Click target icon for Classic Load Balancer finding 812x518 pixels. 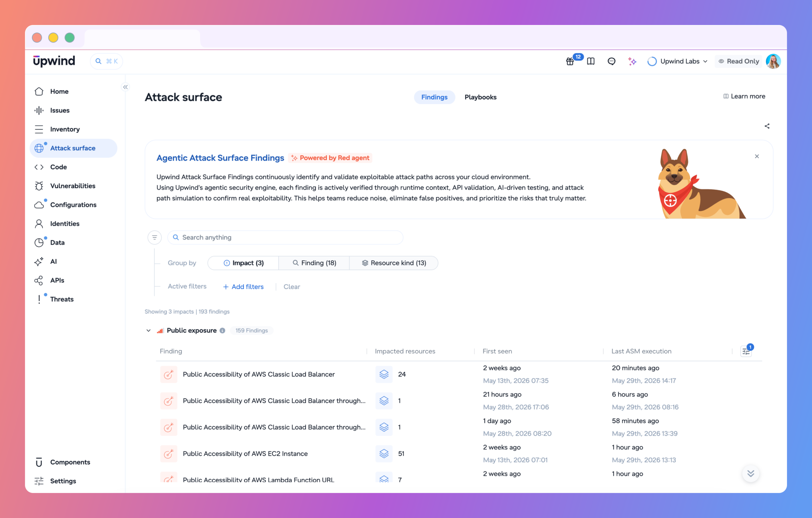point(169,374)
